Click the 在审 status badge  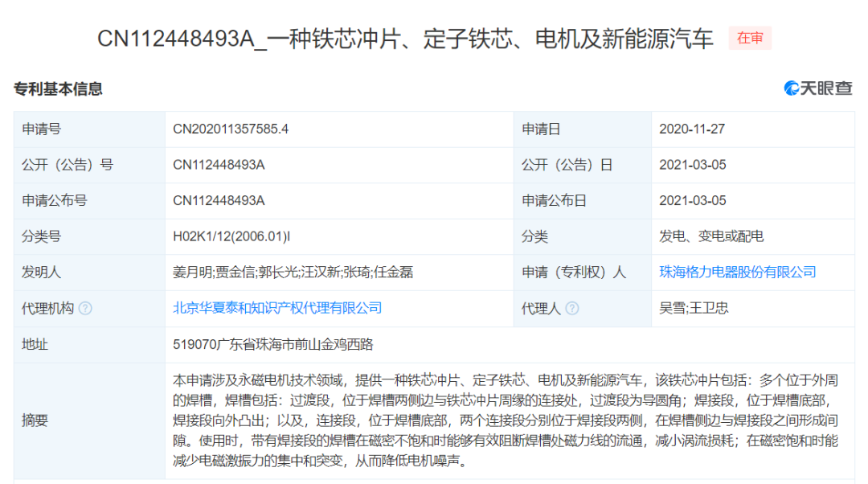[x=750, y=39]
